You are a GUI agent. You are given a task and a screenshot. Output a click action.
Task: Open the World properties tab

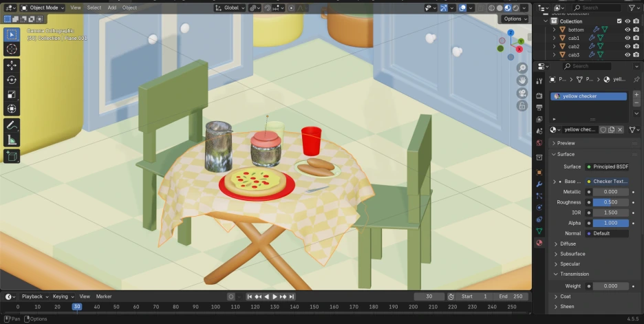click(539, 143)
